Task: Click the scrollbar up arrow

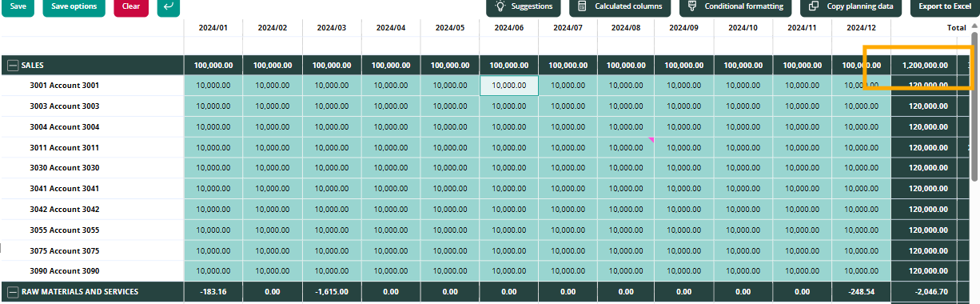Action: click(974, 25)
